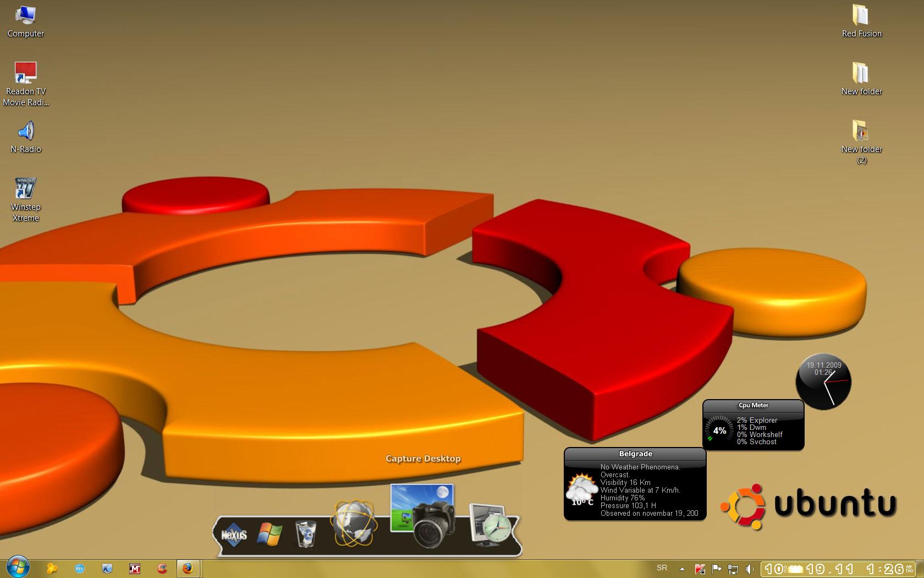
Task: Switch to Firefox in the taskbar
Action: click(x=188, y=568)
